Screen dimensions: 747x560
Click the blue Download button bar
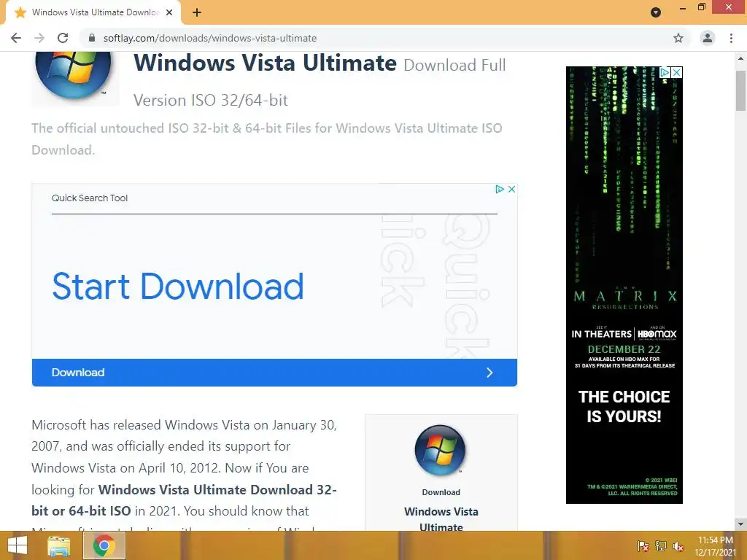click(274, 373)
